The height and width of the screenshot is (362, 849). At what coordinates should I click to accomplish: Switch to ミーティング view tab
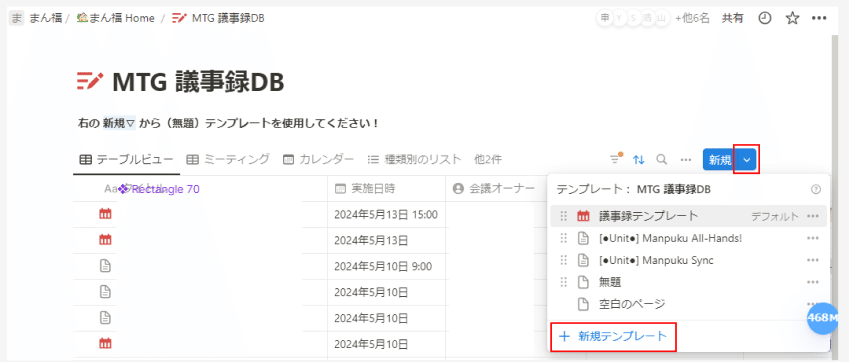click(228, 159)
